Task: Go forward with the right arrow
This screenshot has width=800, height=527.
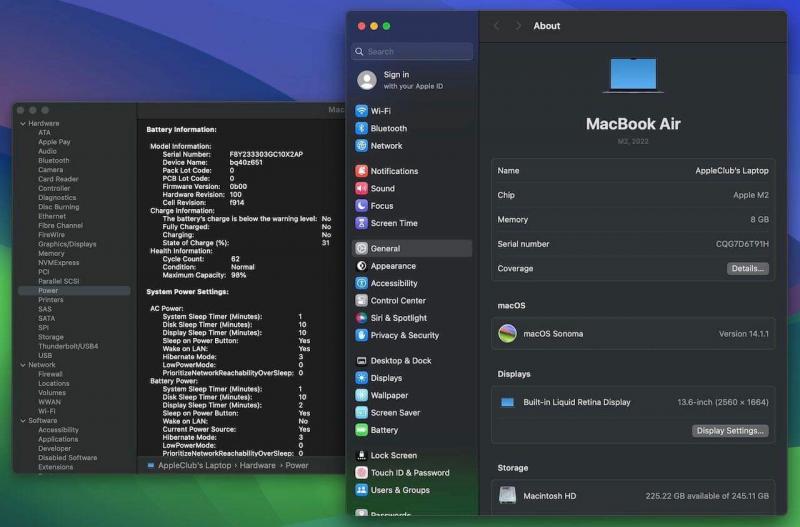Action: [x=518, y=26]
